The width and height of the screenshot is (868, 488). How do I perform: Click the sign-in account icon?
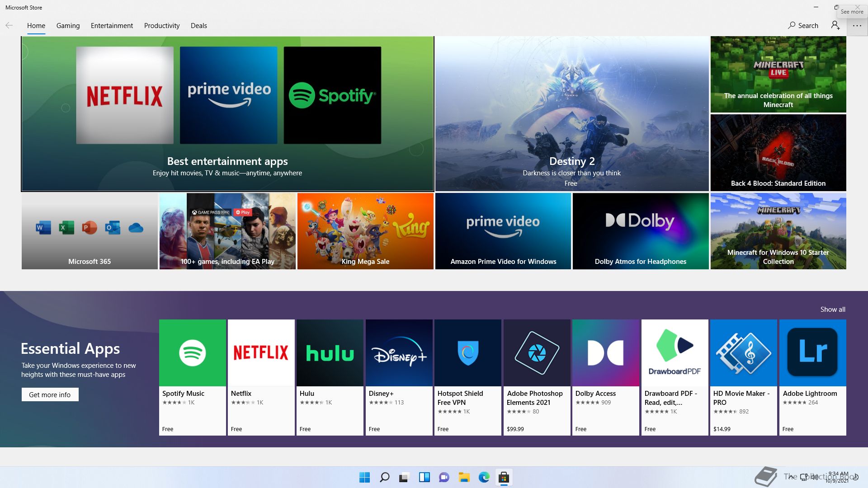pos(835,26)
